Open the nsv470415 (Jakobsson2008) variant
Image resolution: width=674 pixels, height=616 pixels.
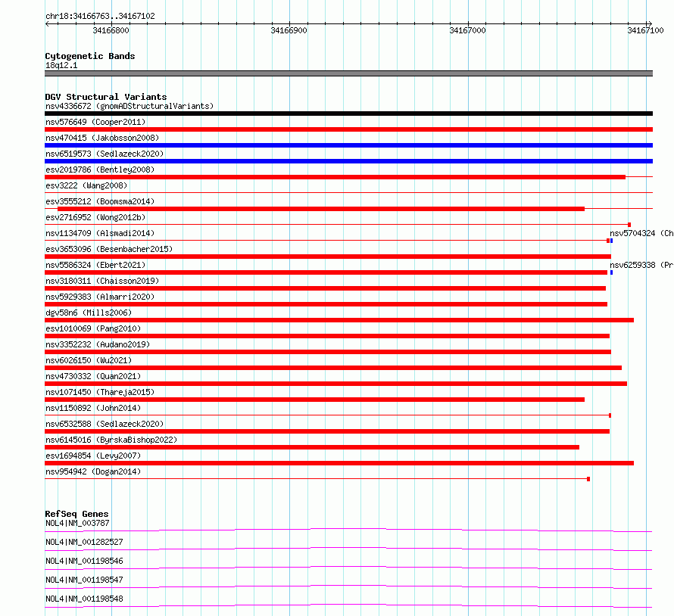102,138
